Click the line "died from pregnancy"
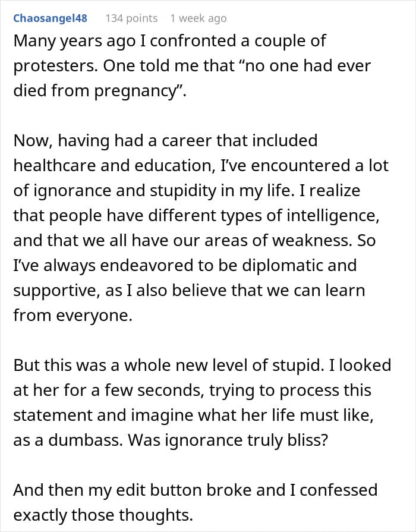 [100, 91]
